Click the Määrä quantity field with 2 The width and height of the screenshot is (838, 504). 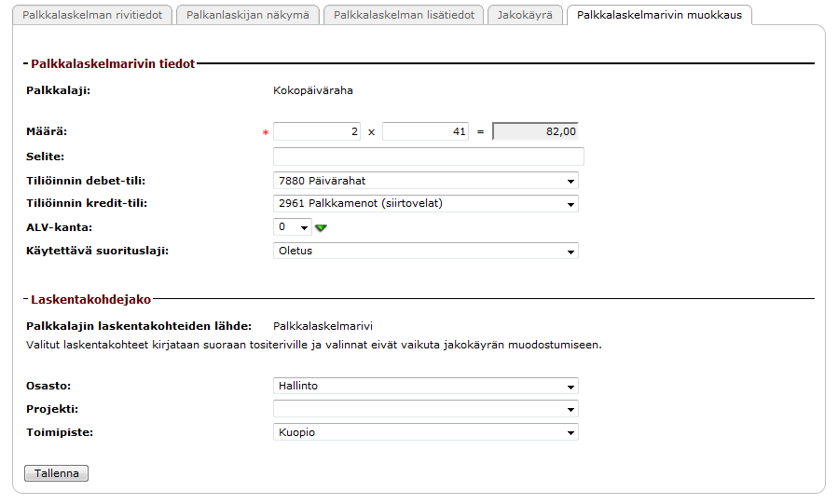click(x=317, y=132)
